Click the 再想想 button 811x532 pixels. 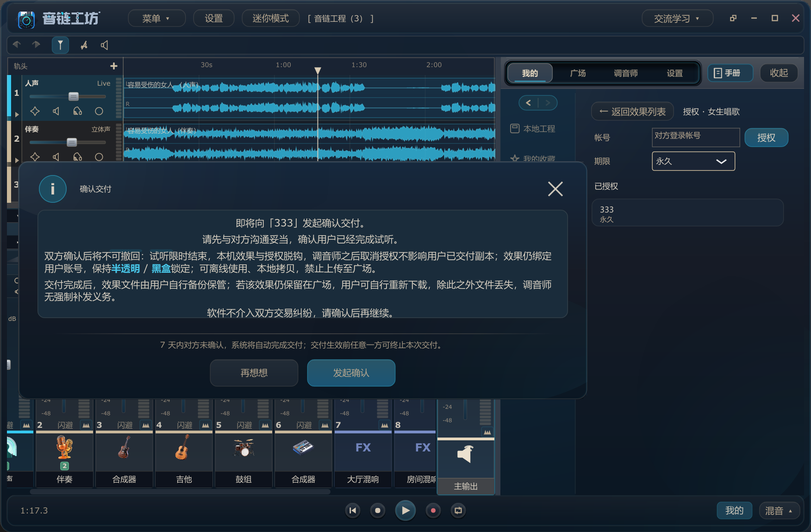point(254,373)
